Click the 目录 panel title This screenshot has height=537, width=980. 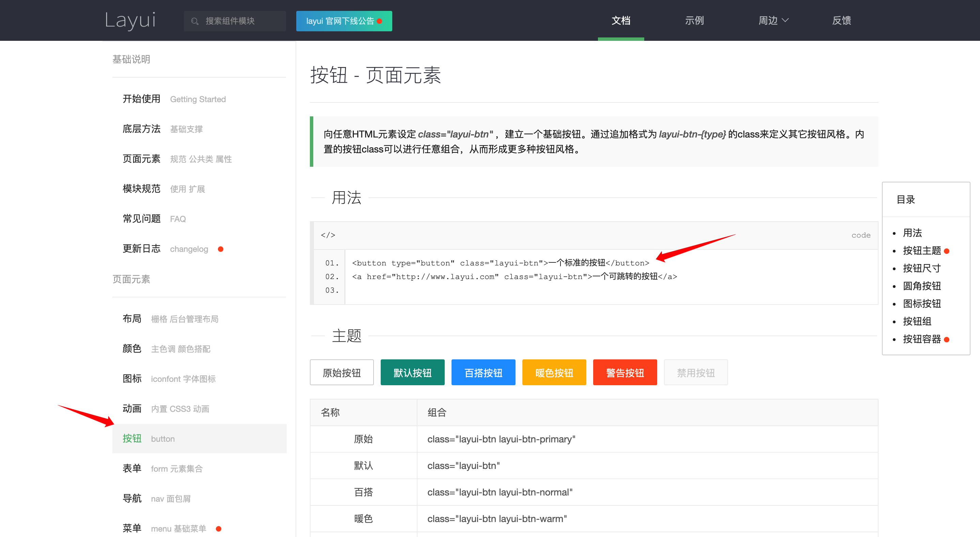[905, 199]
